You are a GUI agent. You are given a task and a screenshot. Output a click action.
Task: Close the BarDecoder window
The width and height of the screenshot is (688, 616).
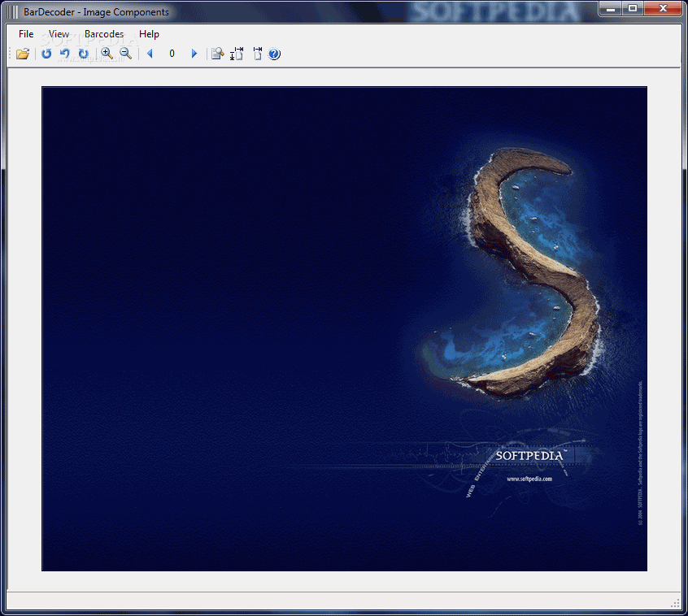[663, 8]
